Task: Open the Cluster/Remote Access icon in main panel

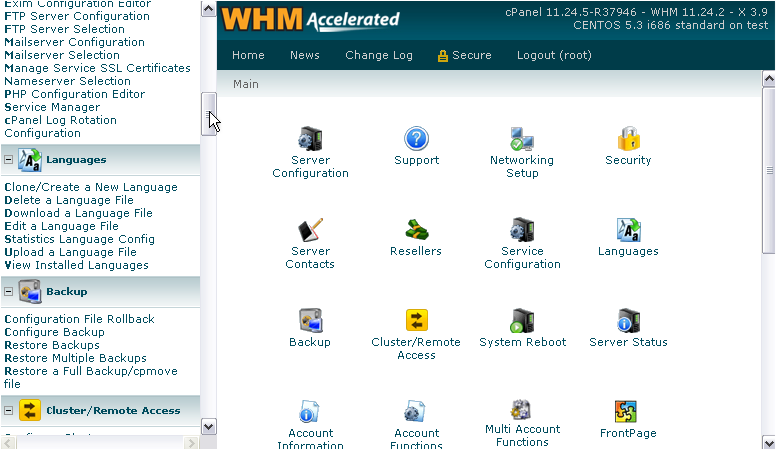Action: [416, 320]
